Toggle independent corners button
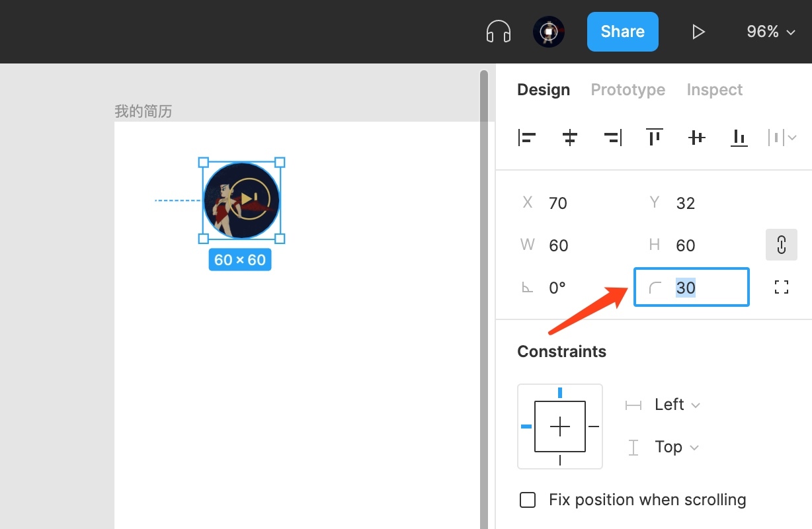The image size is (812, 529). pyautogui.click(x=781, y=287)
